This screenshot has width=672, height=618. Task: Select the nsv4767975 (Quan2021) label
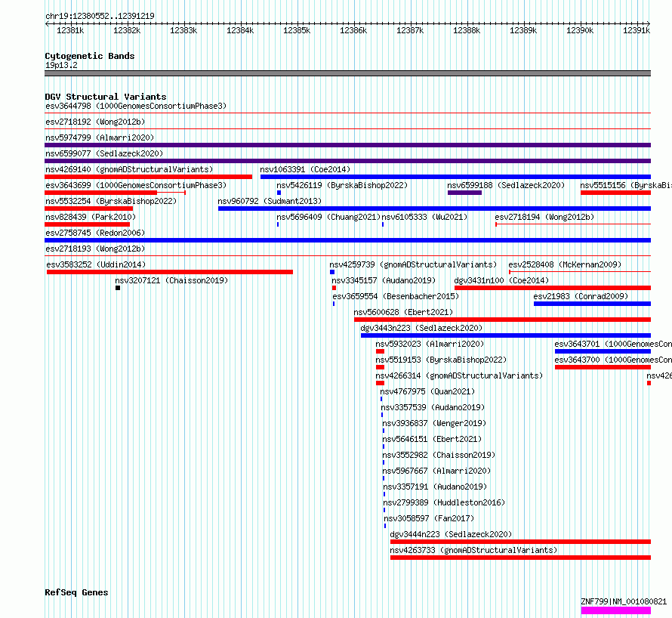click(x=427, y=391)
